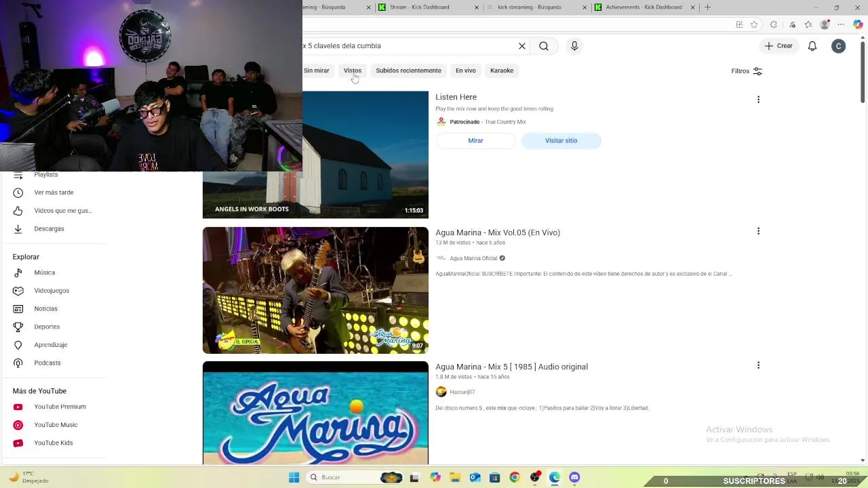This screenshot has height=488, width=868.
Task: Open the Filtros search filters
Action: pyautogui.click(x=747, y=71)
